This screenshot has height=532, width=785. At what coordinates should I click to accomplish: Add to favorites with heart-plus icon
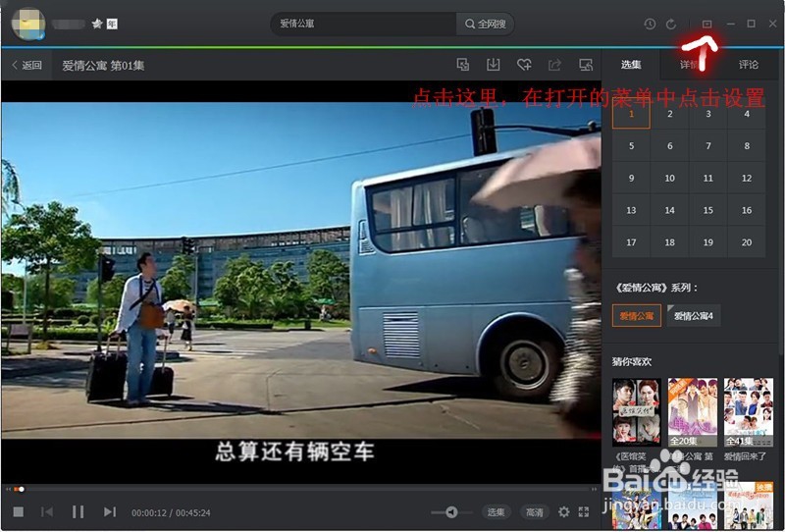pos(524,64)
